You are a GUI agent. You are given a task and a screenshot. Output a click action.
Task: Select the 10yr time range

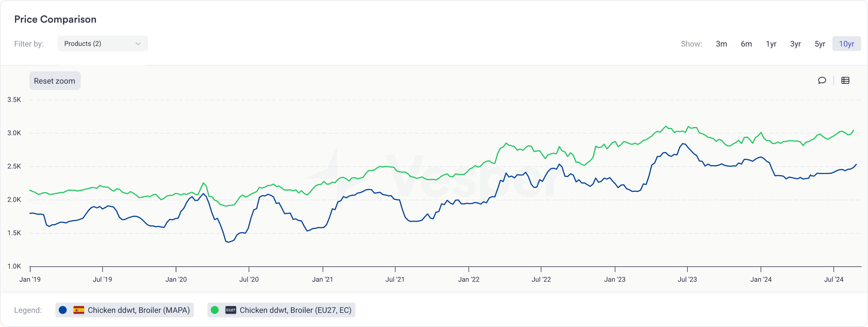(846, 44)
